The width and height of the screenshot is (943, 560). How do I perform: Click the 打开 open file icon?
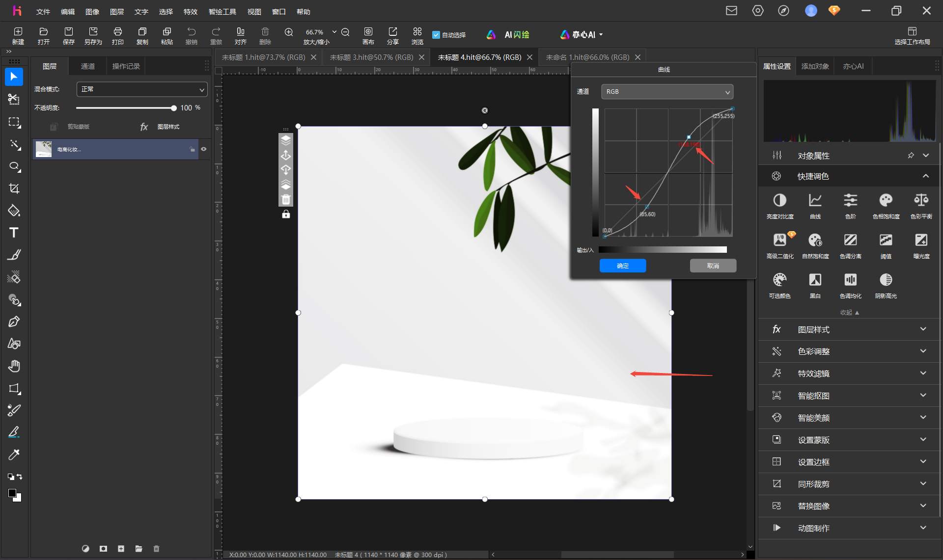click(x=44, y=35)
